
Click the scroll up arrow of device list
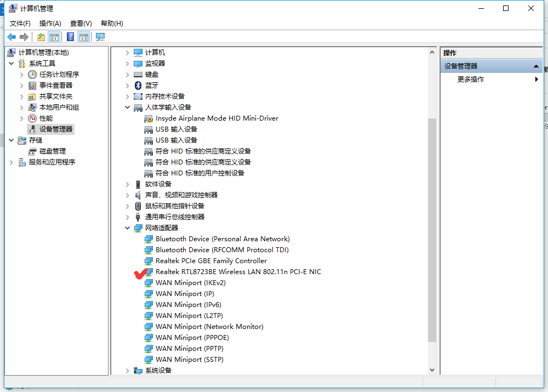[432, 53]
